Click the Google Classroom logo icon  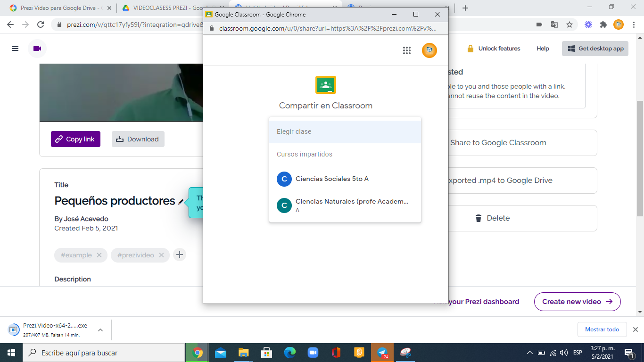pyautogui.click(x=325, y=85)
